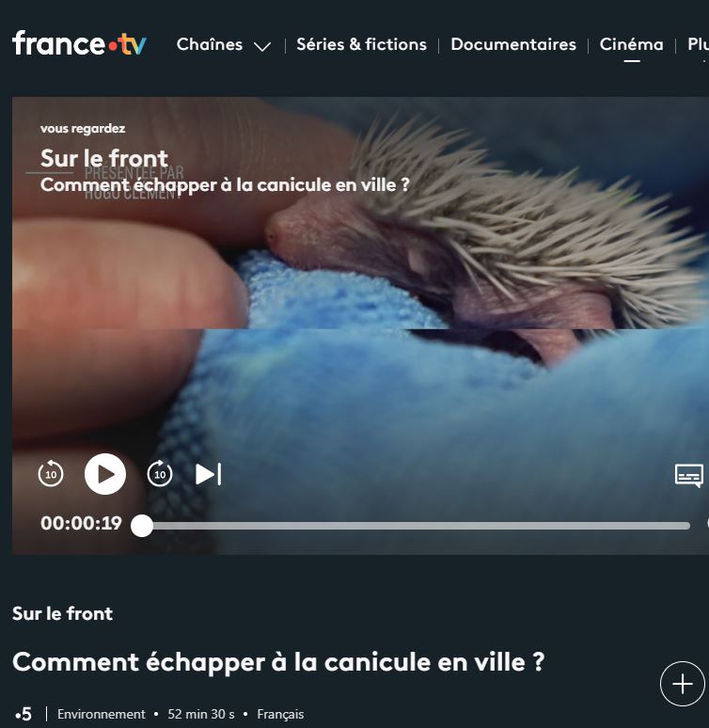Add program to favorites with plus icon
The width and height of the screenshot is (709, 728).
coord(683,684)
